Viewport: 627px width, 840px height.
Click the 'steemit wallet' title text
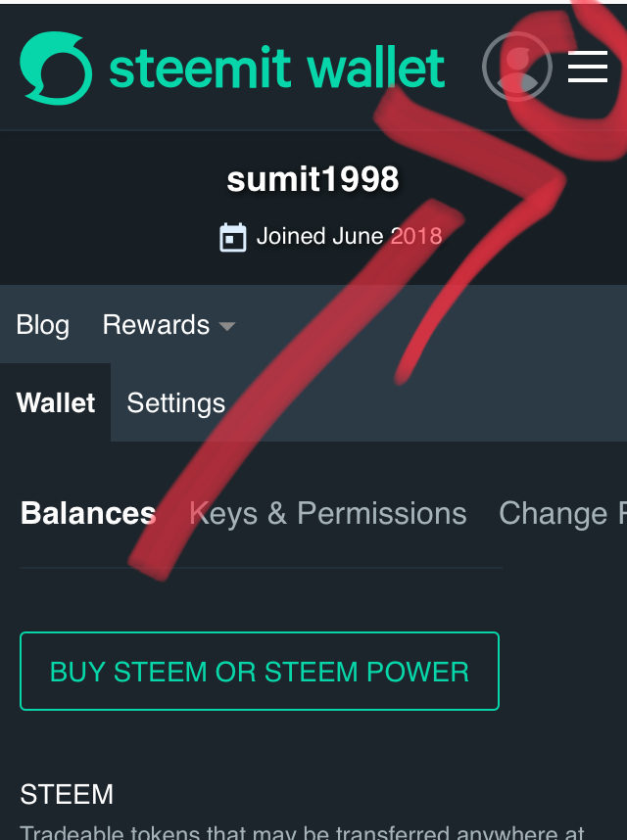pyautogui.click(x=277, y=68)
